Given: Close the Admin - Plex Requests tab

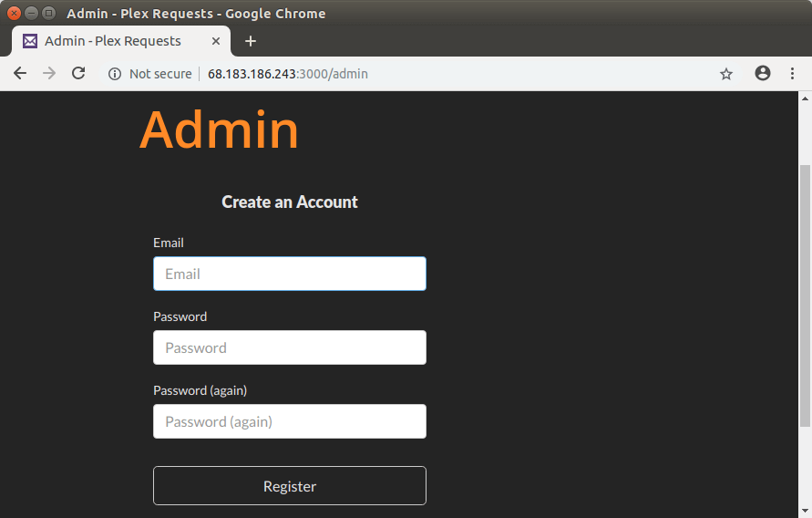Looking at the screenshot, I should 216,41.
